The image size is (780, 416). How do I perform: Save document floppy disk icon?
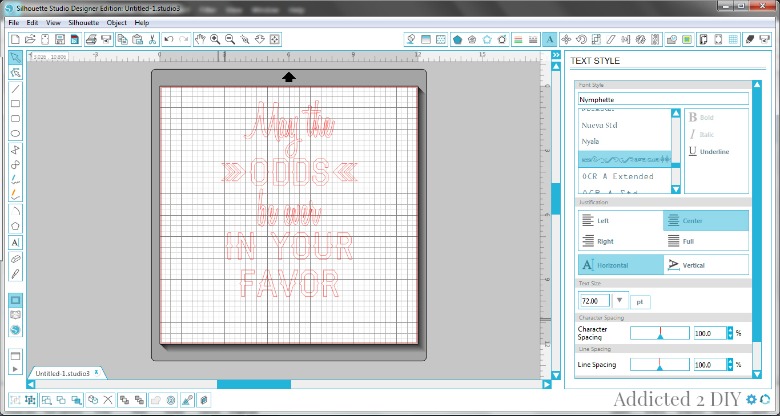[60, 40]
